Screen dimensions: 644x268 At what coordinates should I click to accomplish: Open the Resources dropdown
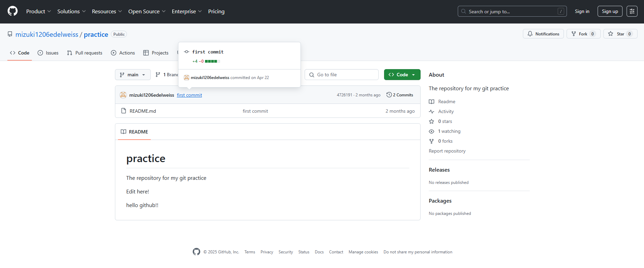click(107, 11)
